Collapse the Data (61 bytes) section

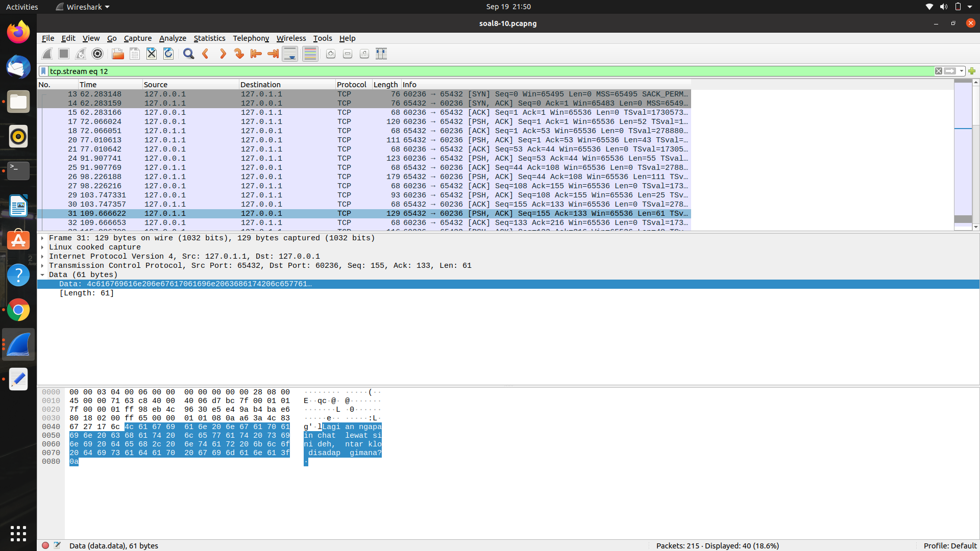point(42,275)
